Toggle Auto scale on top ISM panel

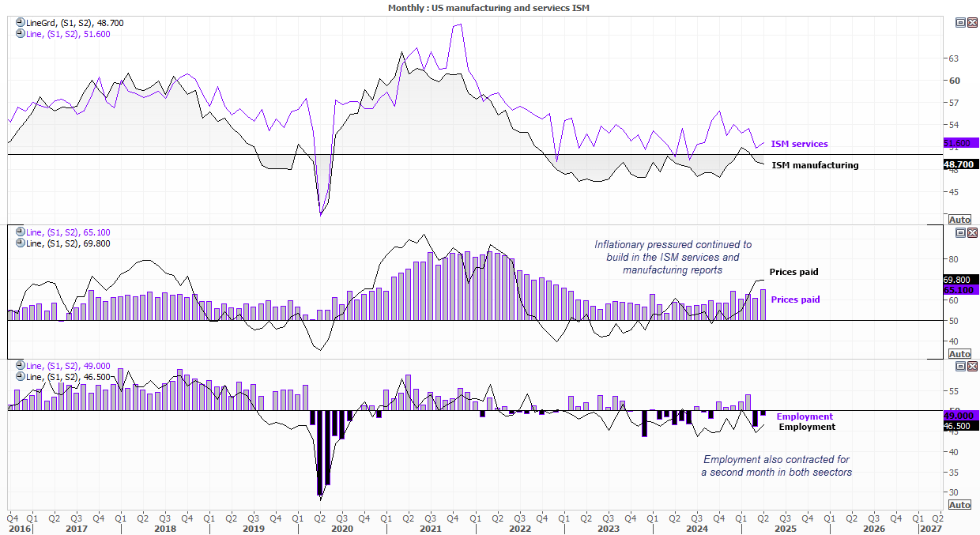[959, 220]
